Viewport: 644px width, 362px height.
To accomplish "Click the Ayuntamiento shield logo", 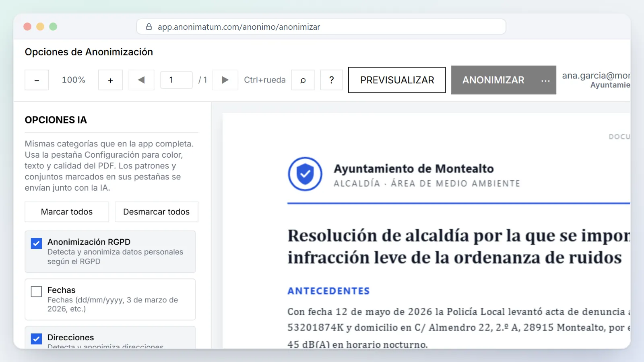I will click(x=305, y=174).
